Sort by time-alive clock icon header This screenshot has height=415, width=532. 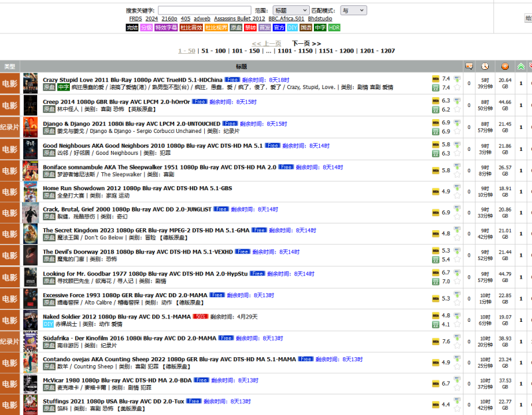(x=485, y=67)
